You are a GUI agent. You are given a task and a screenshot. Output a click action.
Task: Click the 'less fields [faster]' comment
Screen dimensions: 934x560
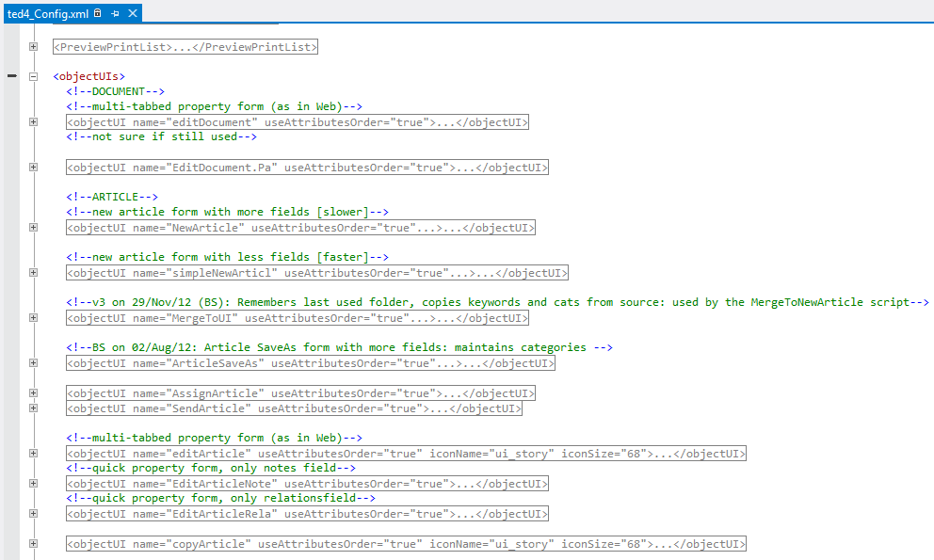(x=227, y=257)
